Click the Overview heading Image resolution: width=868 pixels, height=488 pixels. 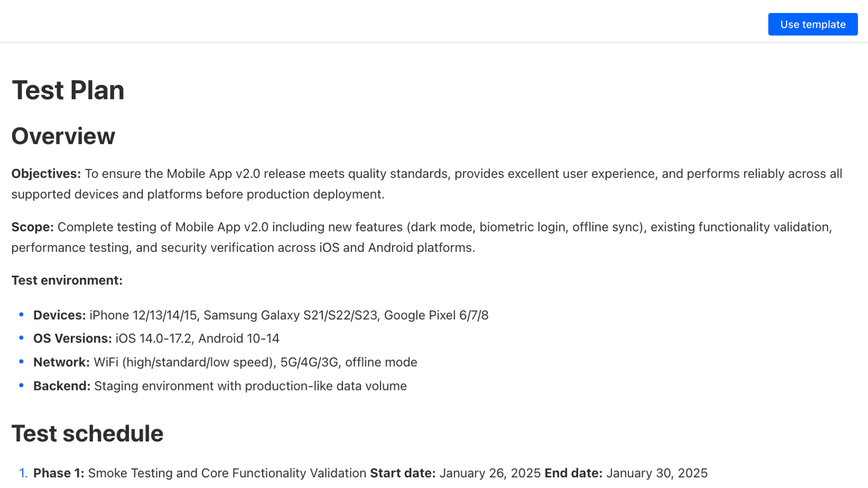63,136
